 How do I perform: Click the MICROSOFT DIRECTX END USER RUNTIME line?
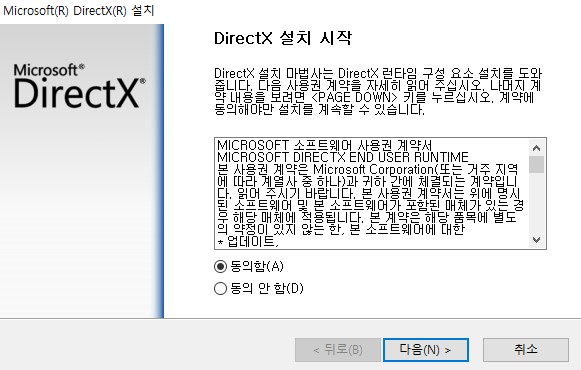coord(343,157)
